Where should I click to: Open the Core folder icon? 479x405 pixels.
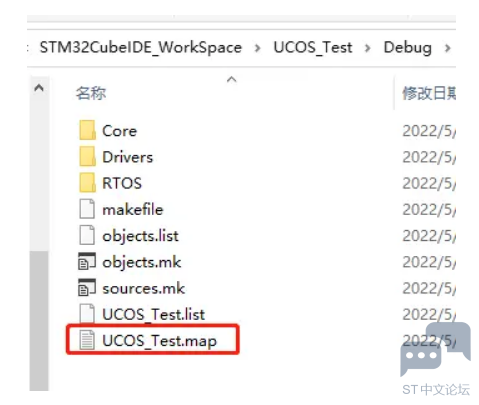point(87,130)
